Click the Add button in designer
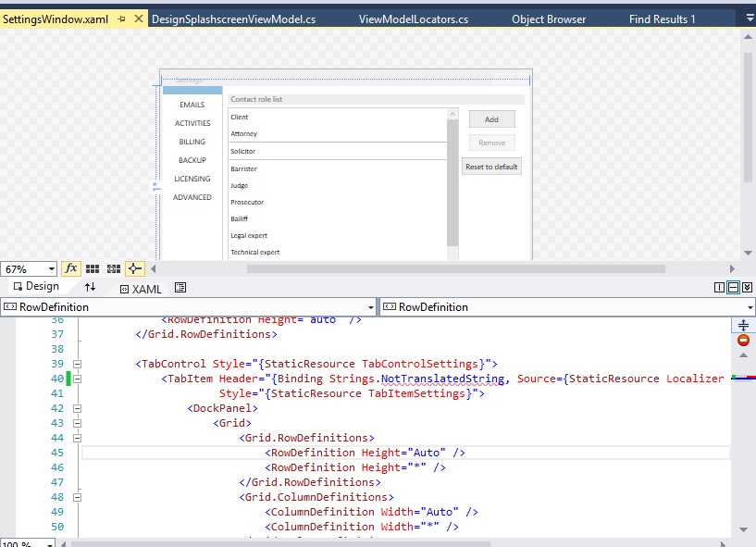This screenshot has width=756, height=547. click(x=491, y=119)
